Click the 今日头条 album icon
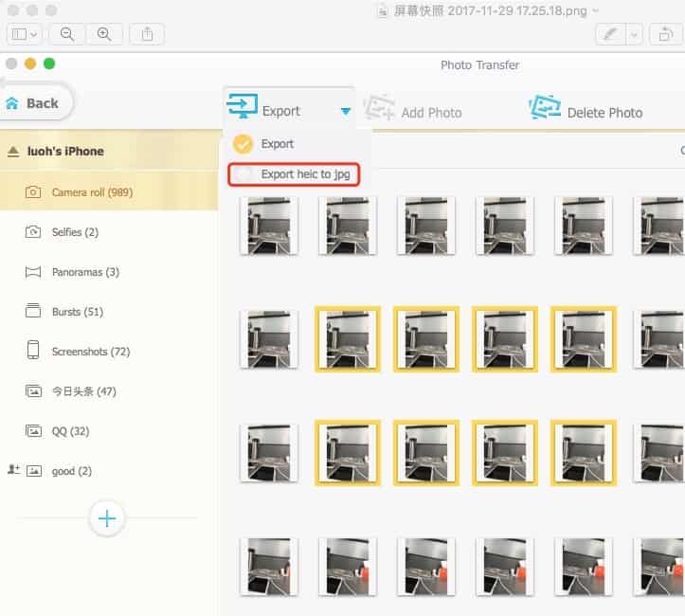Screen dimensions: 685x616 [34, 391]
